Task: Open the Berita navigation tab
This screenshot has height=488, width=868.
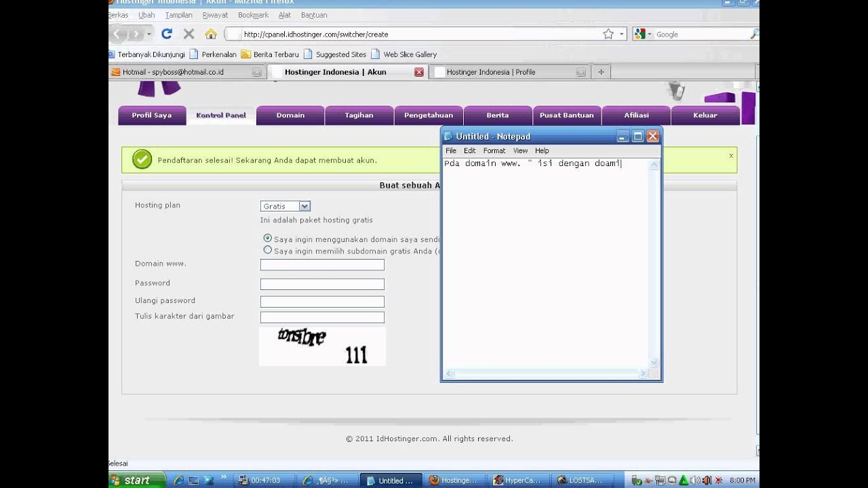Action: pyautogui.click(x=498, y=115)
